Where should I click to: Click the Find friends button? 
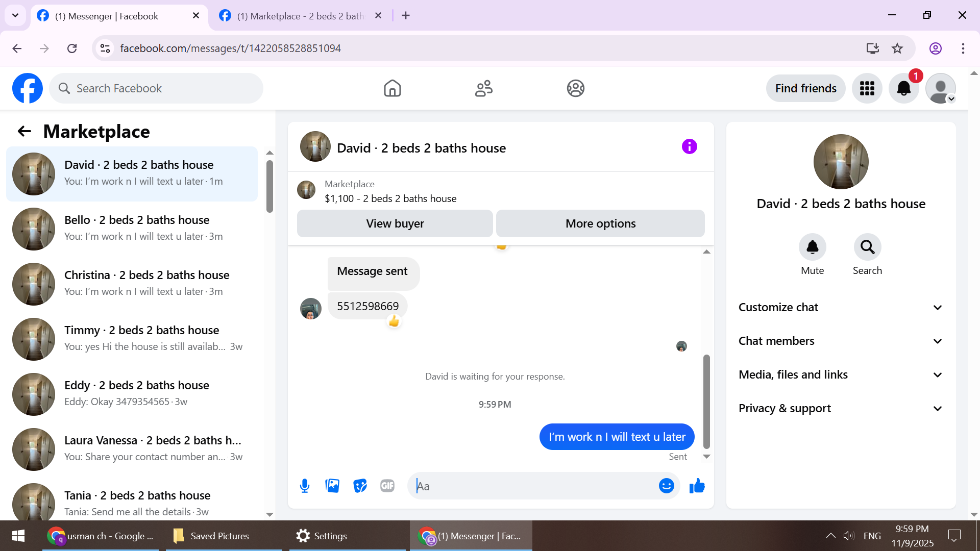[x=806, y=88]
